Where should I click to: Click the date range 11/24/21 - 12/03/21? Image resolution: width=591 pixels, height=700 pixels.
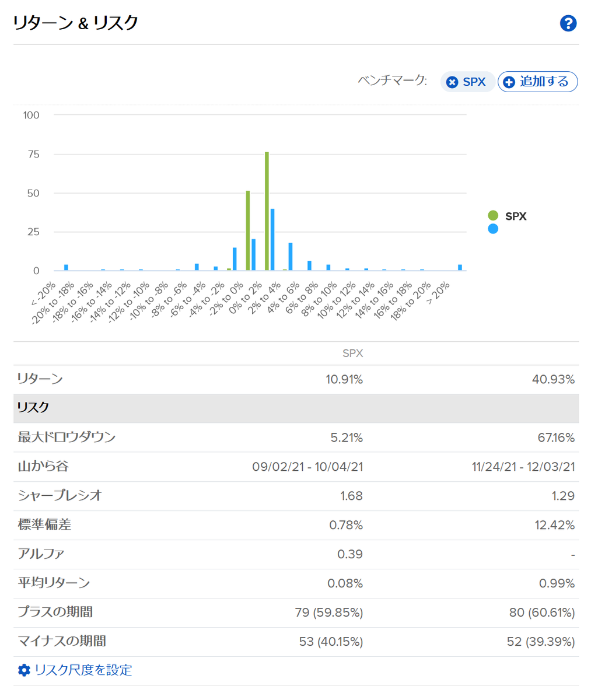click(523, 467)
